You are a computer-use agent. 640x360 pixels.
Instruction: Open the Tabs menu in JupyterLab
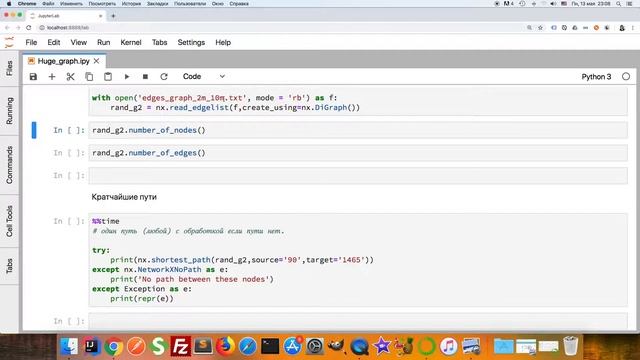click(x=159, y=42)
